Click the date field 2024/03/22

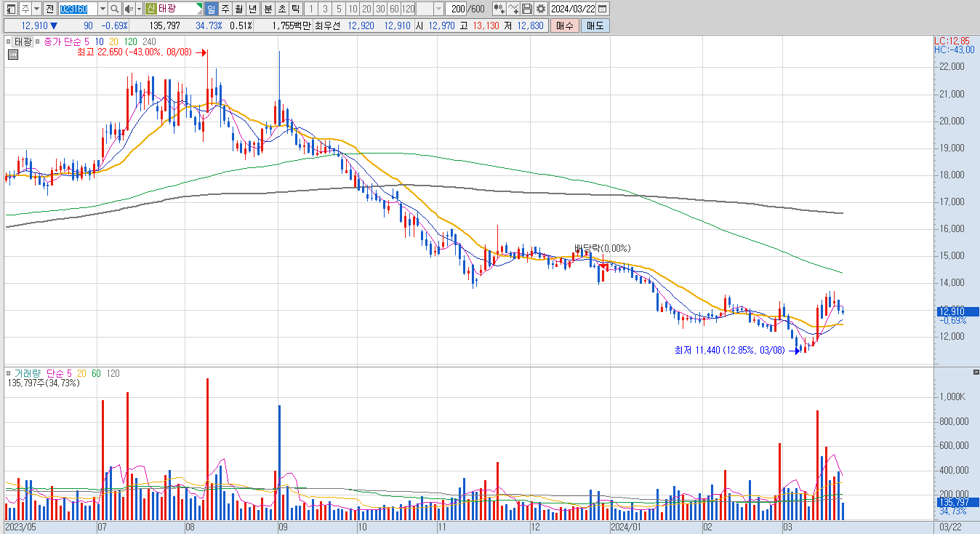click(572, 9)
